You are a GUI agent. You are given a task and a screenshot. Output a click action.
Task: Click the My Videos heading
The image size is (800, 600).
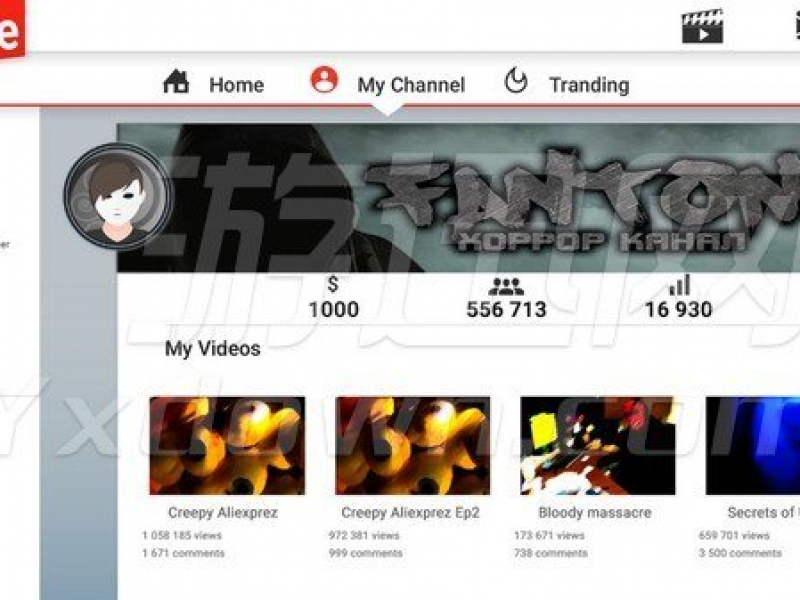[213, 349]
